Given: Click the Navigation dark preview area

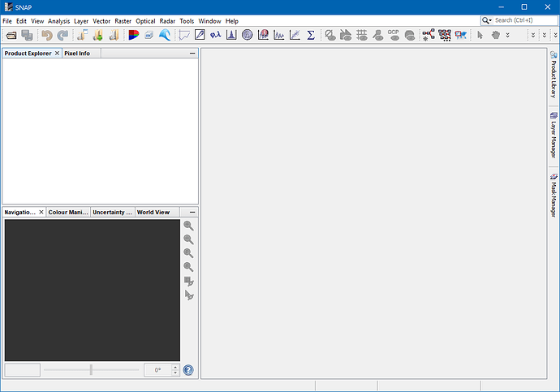Looking at the screenshot, I should coord(93,290).
